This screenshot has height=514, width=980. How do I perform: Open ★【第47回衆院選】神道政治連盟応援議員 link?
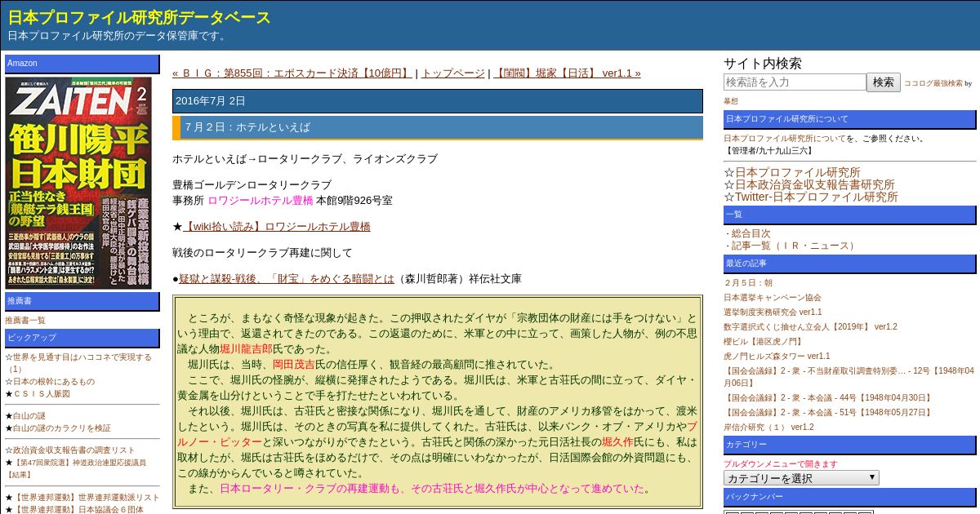click(x=76, y=467)
